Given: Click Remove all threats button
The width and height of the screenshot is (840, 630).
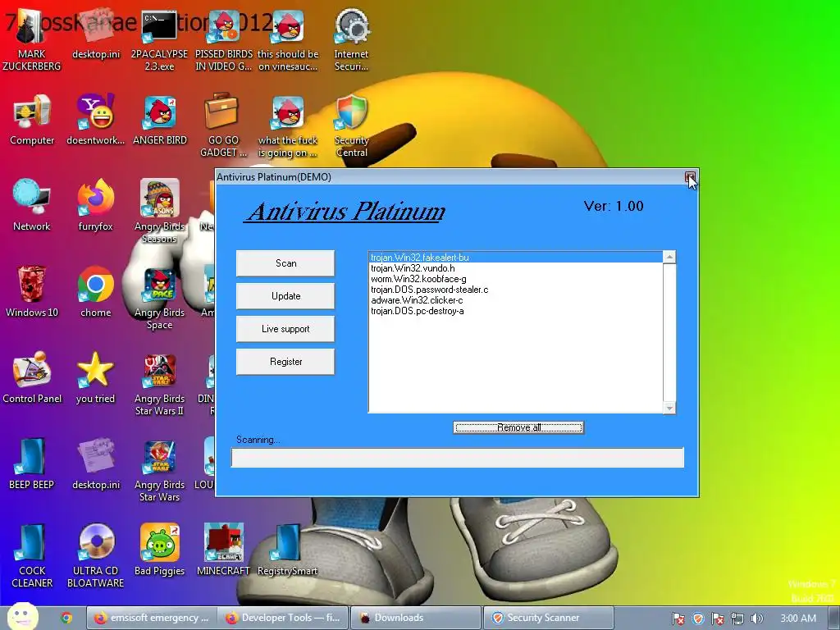Looking at the screenshot, I should click(518, 427).
